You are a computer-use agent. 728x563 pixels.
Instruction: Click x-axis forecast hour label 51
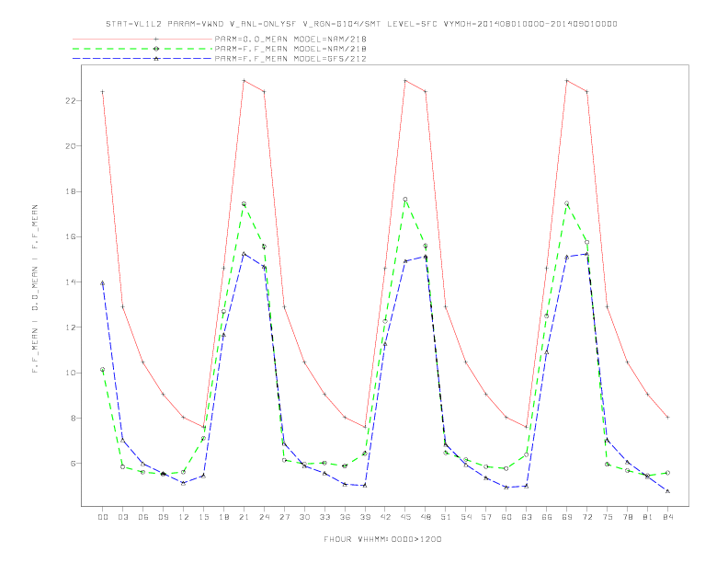pos(446,517)
